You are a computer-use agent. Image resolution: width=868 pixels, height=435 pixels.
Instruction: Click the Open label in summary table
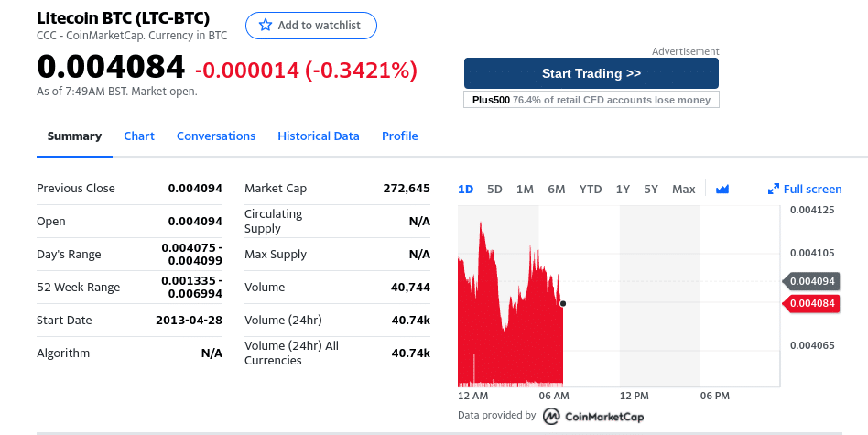pyautogui.click(x=51, y=222)
